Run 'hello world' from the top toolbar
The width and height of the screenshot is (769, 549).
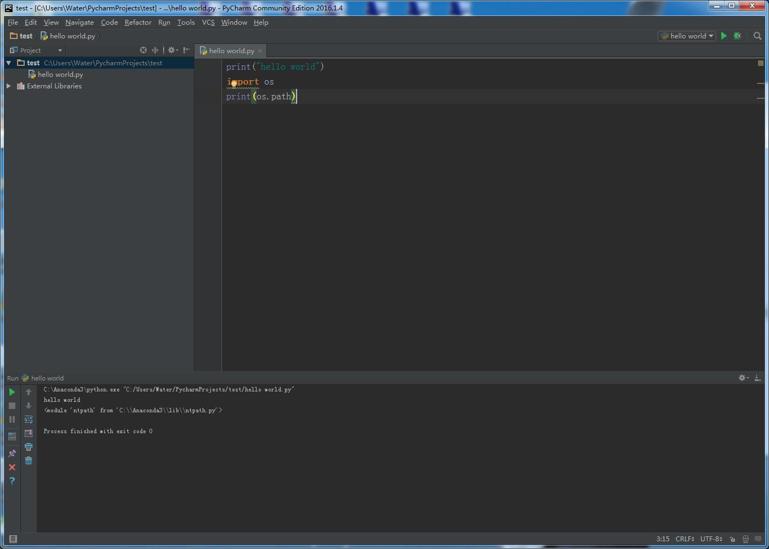(723, 36)
